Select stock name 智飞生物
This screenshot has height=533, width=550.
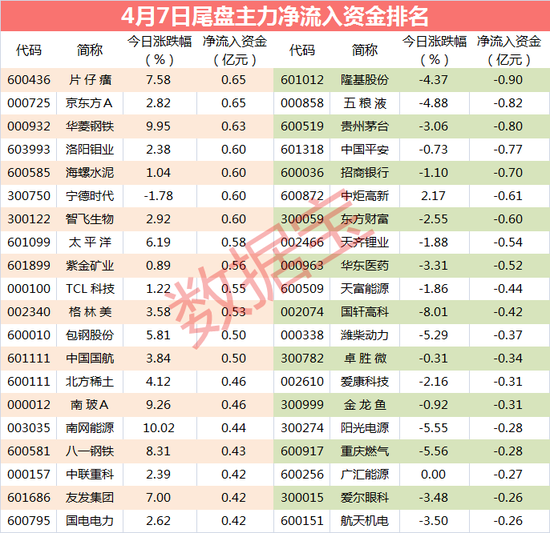pos(90,219)
